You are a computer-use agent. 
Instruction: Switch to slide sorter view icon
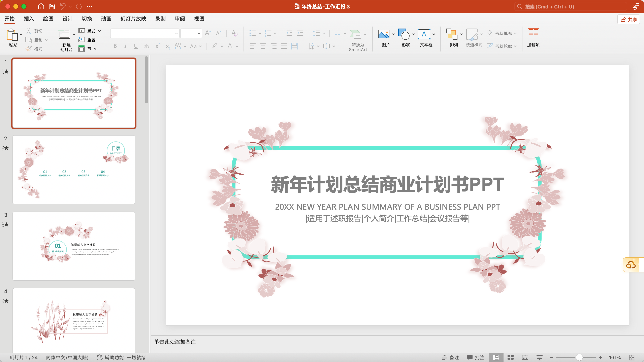pyautogui.click(x=511, y=358)
